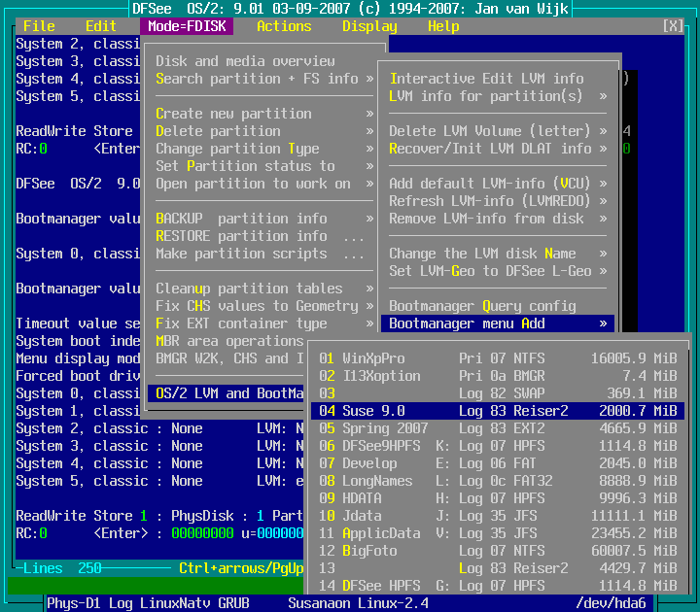The width and height of the screenshot is (700, 612).
Task: Open the Edit menu
Action: pyautogui.click(x=101, y=26)
